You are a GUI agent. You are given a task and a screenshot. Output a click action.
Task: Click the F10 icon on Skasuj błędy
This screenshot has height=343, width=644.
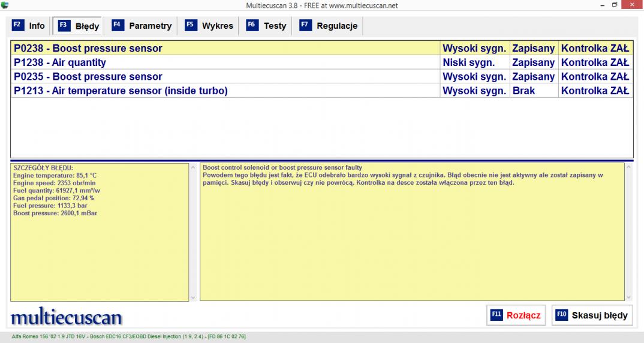click(x=561, y=315)
